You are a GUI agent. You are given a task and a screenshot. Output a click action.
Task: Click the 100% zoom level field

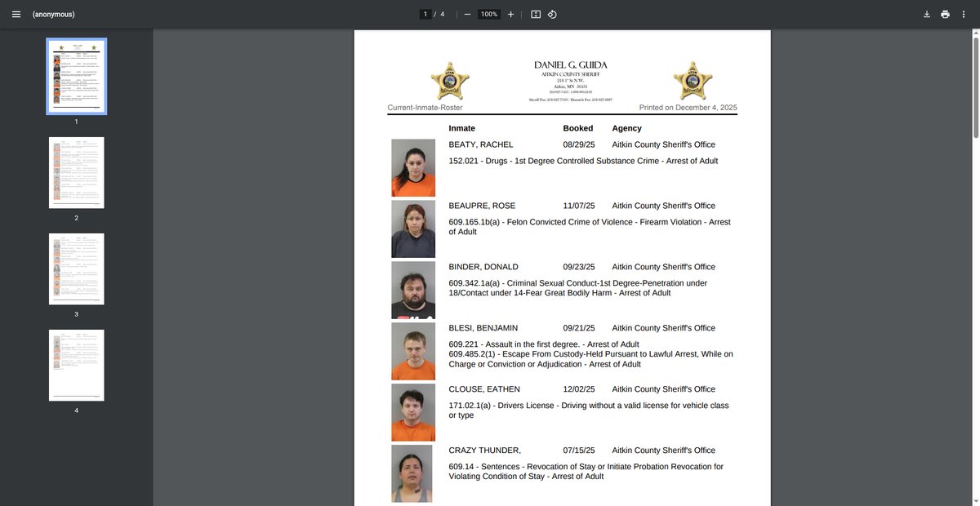click(x=488, y=15)
